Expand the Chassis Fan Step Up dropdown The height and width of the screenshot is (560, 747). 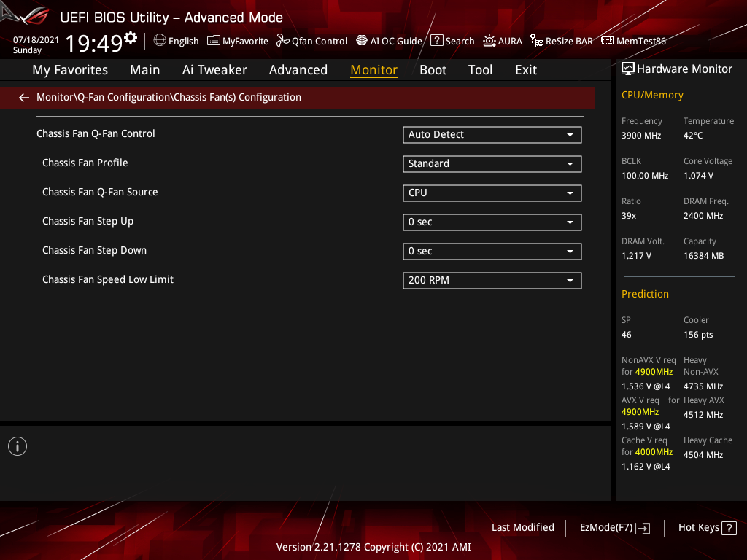tap(492, 222)
